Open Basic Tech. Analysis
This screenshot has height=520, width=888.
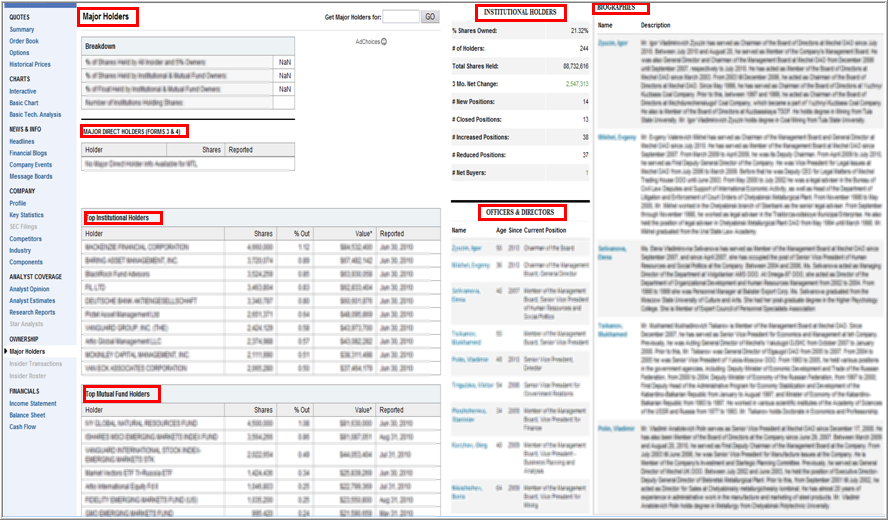(x=35, y=114)
